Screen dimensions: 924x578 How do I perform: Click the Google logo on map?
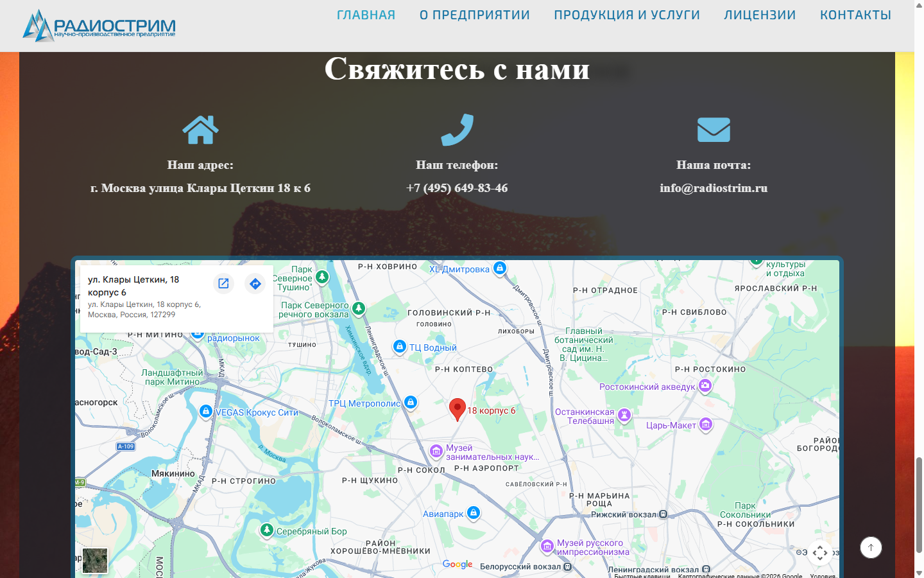458,565
